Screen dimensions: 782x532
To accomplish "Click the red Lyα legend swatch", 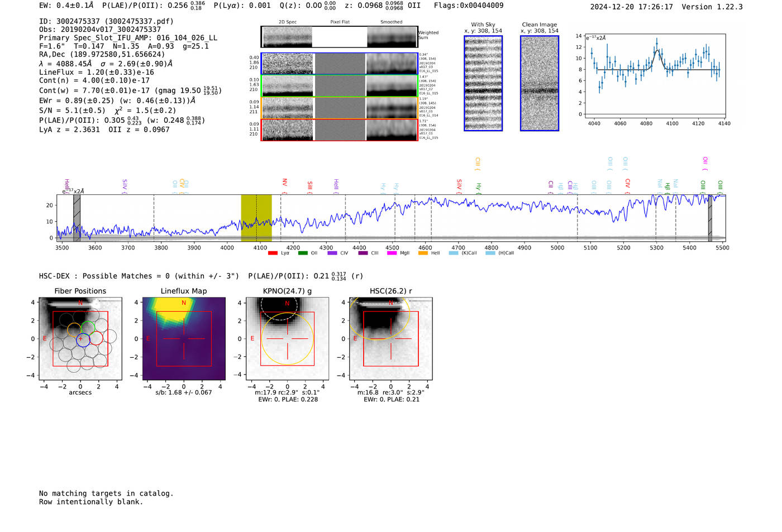I will click(x=273, y=253).
